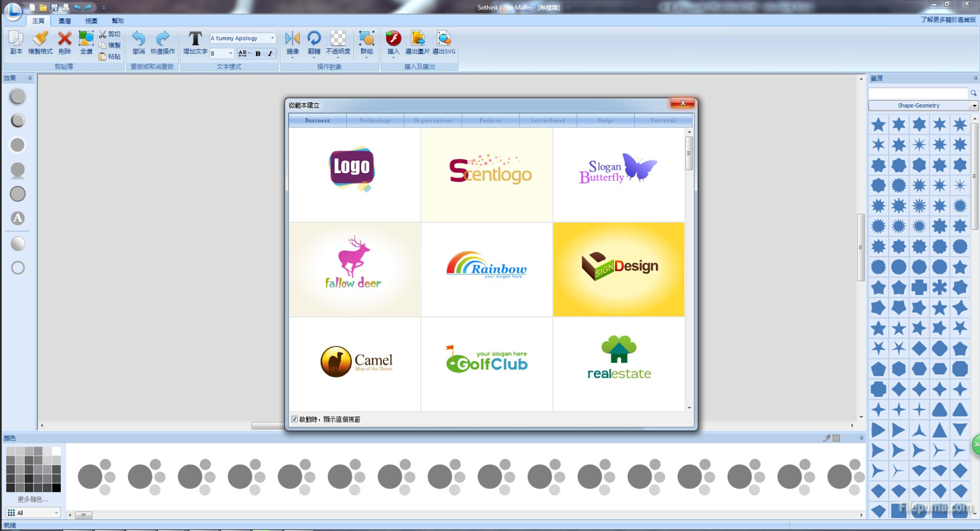Open the Layer (圖層) ribbon tab

(65, 21)
